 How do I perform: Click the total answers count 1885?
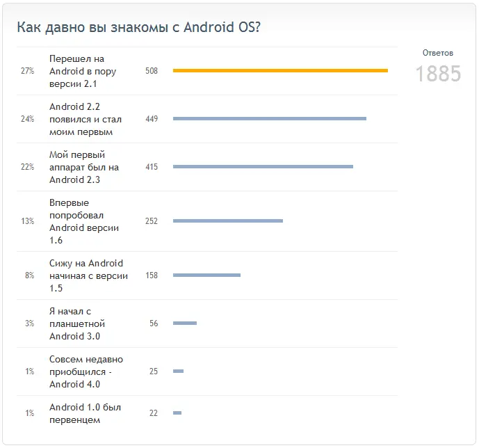coord(438,74)
